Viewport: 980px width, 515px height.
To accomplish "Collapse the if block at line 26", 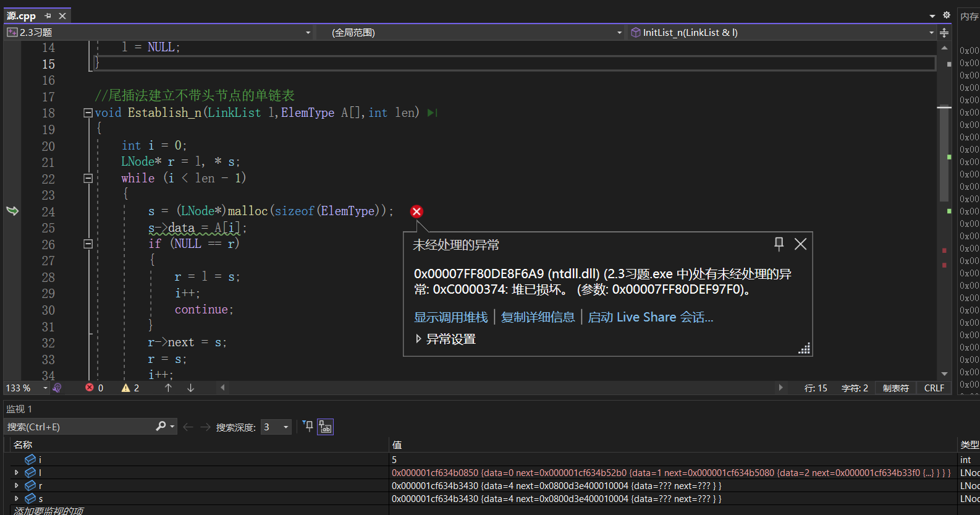I will (x=88, y=244).
